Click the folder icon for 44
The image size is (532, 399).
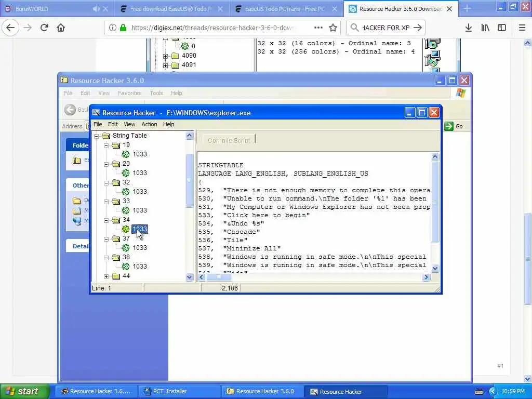(116, 276)
